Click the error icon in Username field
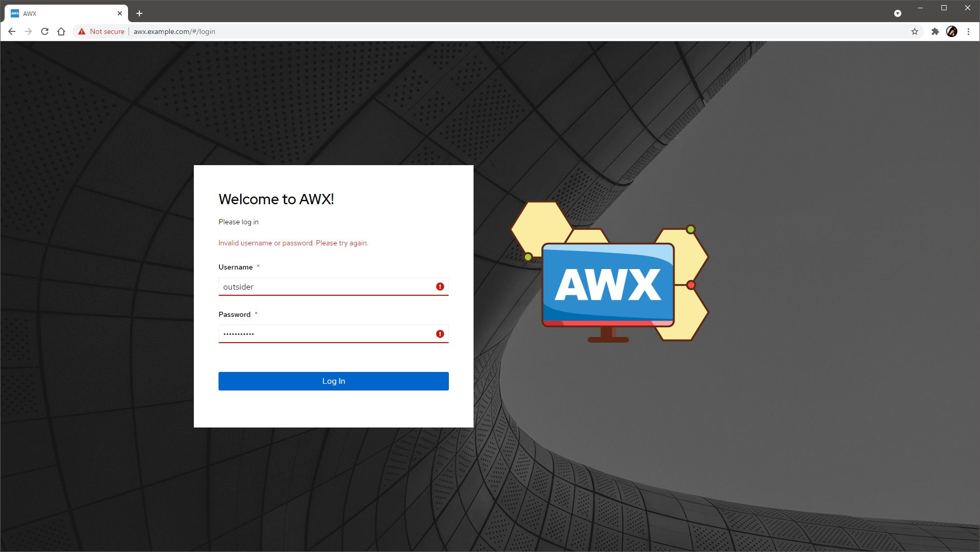This screenshot has width=980, height=552. pos(440,287)
